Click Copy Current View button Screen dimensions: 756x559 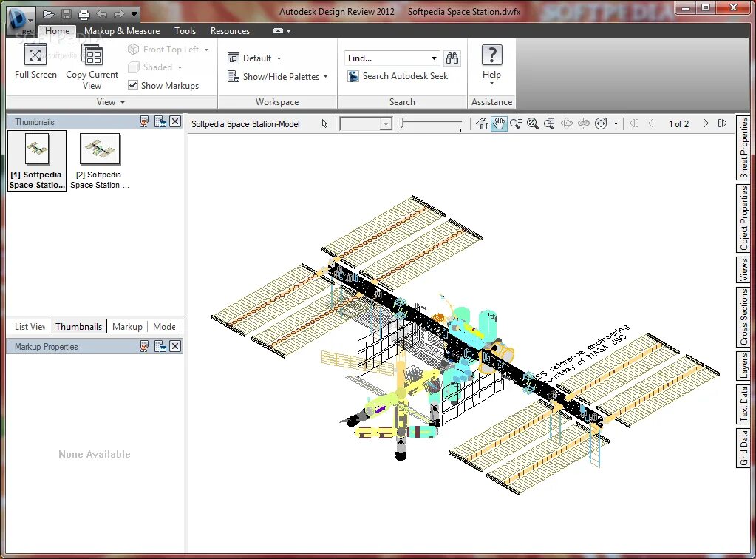click(x=92, y=67)
